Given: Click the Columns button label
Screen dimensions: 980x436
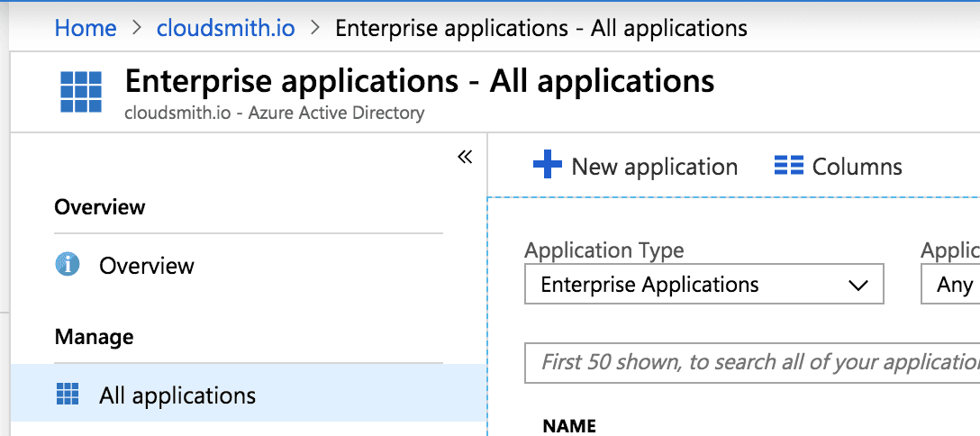Looking at the screenshot, I should [857, 167].
